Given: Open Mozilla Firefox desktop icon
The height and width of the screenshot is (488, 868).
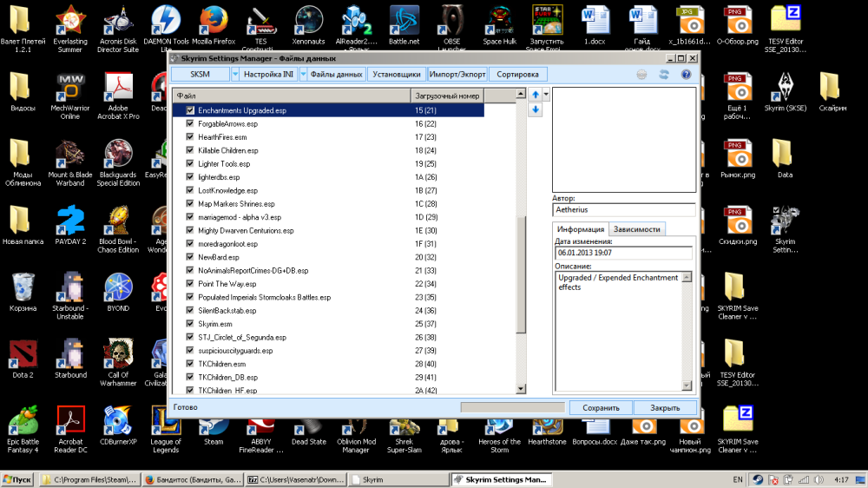Looking at the screenshot, I should coord(214,25).
